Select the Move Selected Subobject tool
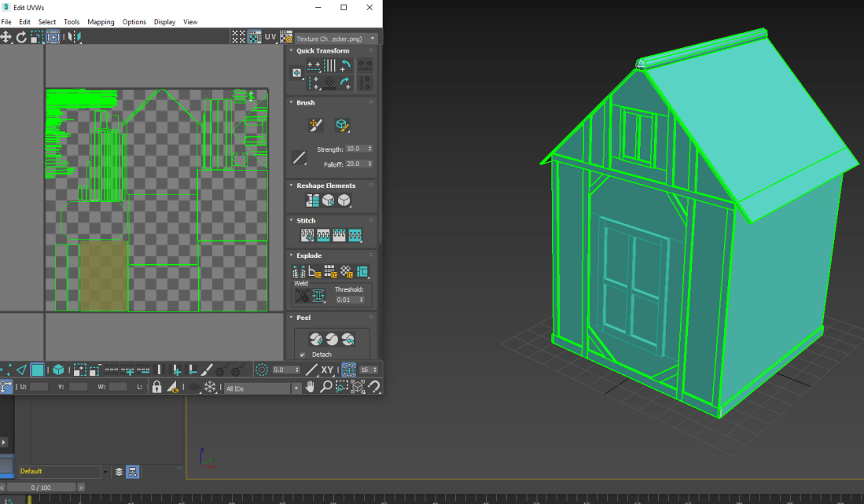 coord(6,37)
